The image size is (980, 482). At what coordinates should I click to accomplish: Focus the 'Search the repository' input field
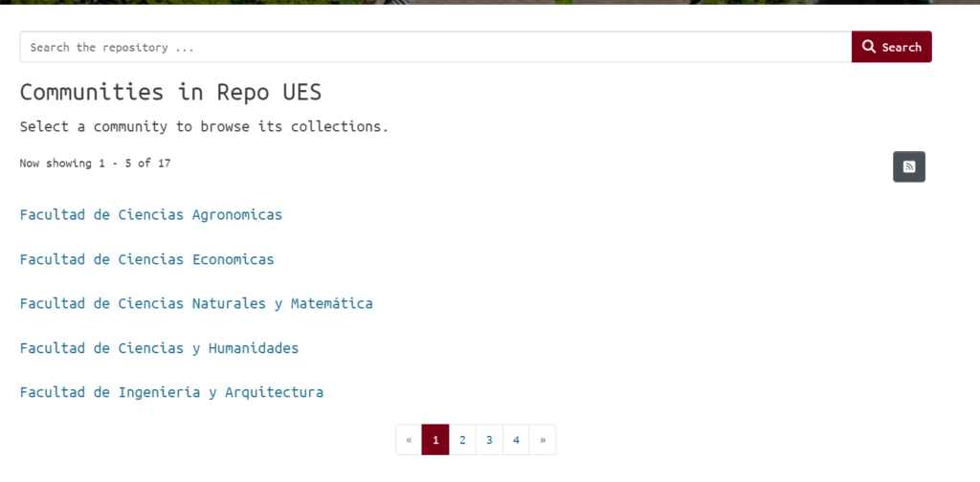pyautogui.click(x=435, y=47)
